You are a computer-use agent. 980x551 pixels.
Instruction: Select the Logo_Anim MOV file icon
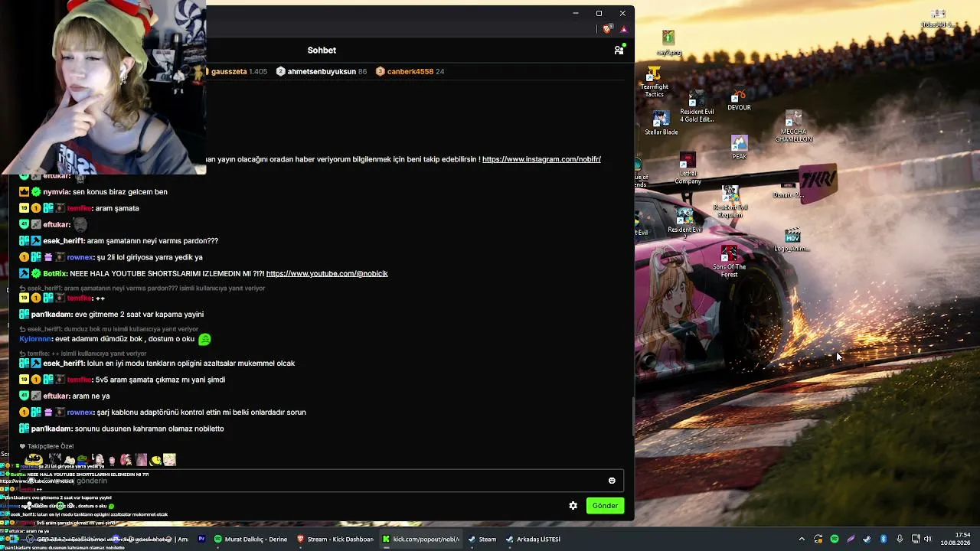(792, 240)
